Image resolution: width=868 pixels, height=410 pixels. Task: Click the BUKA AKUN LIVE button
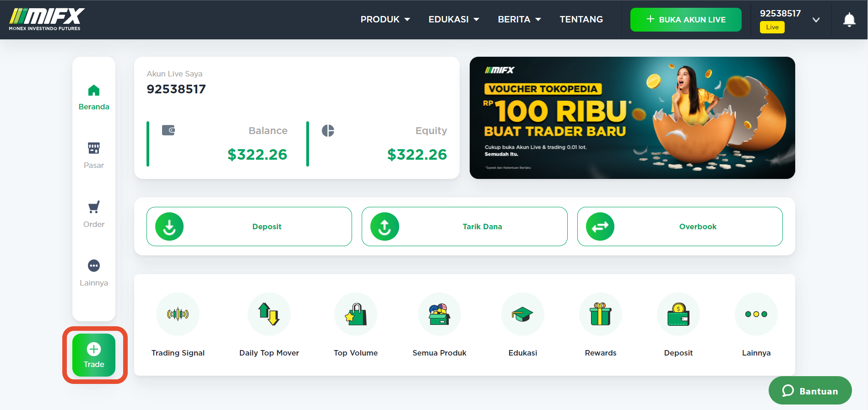pos(686,20)
